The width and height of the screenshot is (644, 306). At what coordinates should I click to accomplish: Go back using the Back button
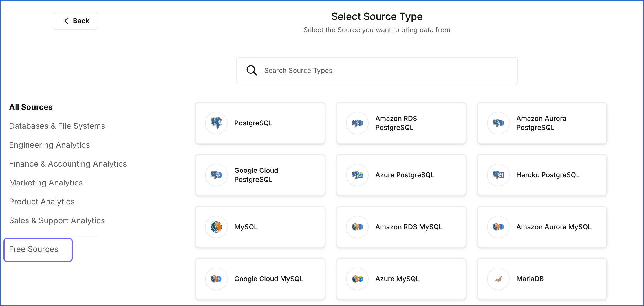click(76, 21)
